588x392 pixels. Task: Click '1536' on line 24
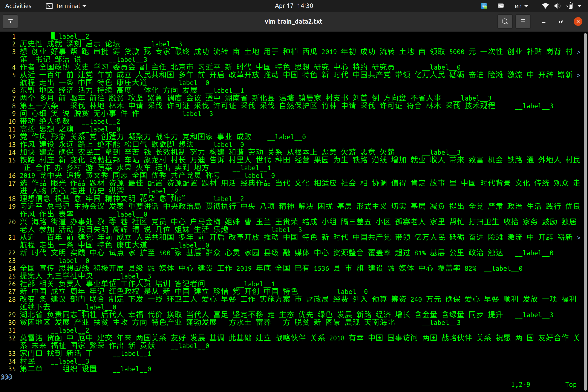322,269
